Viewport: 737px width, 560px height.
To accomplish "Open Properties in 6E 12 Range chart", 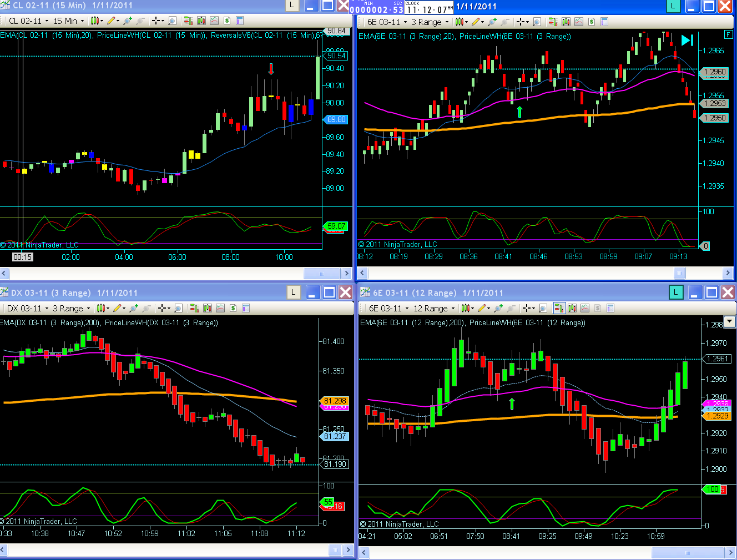I will click(610, 308).
